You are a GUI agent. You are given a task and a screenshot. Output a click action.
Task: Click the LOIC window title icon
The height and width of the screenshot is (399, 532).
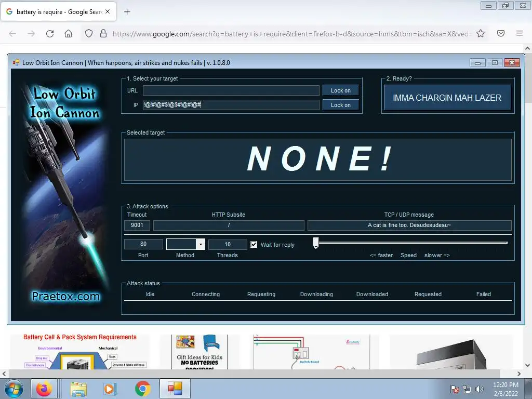coord(16,62)
